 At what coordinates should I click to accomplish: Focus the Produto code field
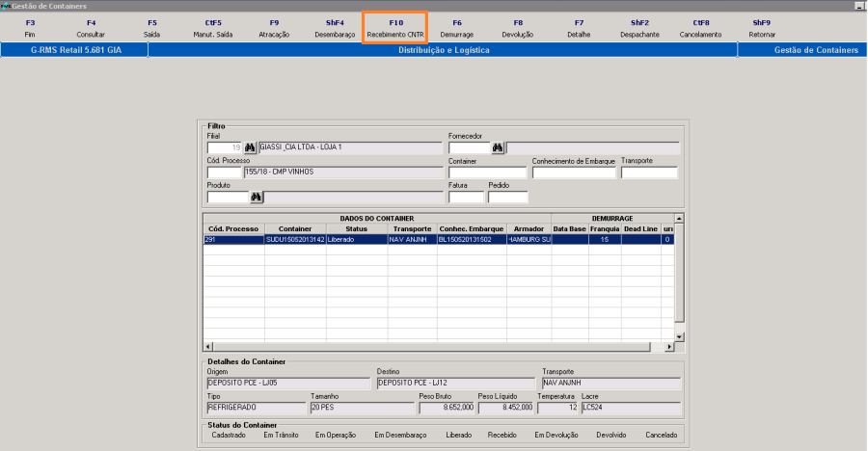[228, 197]
